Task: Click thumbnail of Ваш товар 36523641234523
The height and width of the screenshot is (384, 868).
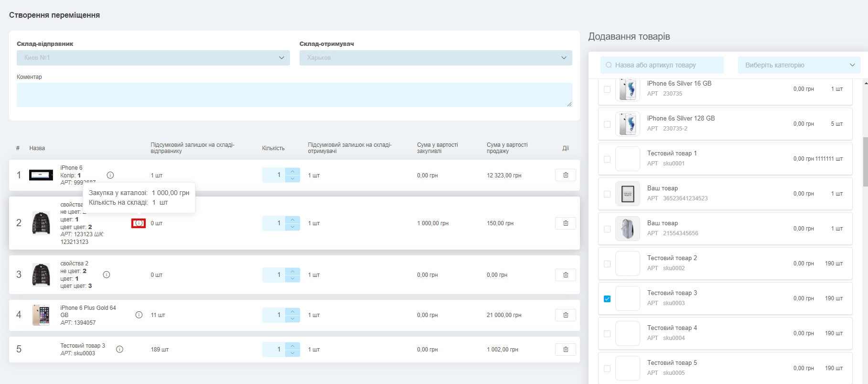Action: pyautogui.click(x=628, y=194)
